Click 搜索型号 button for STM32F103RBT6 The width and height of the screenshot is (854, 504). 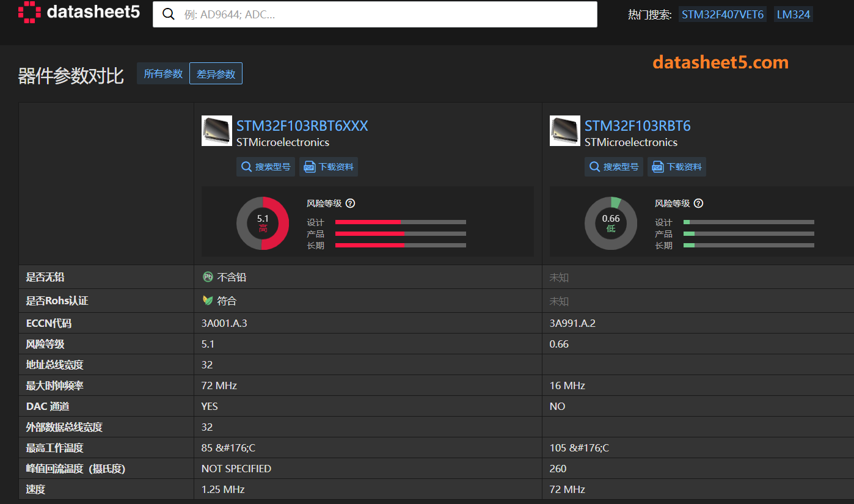[614, 167]
